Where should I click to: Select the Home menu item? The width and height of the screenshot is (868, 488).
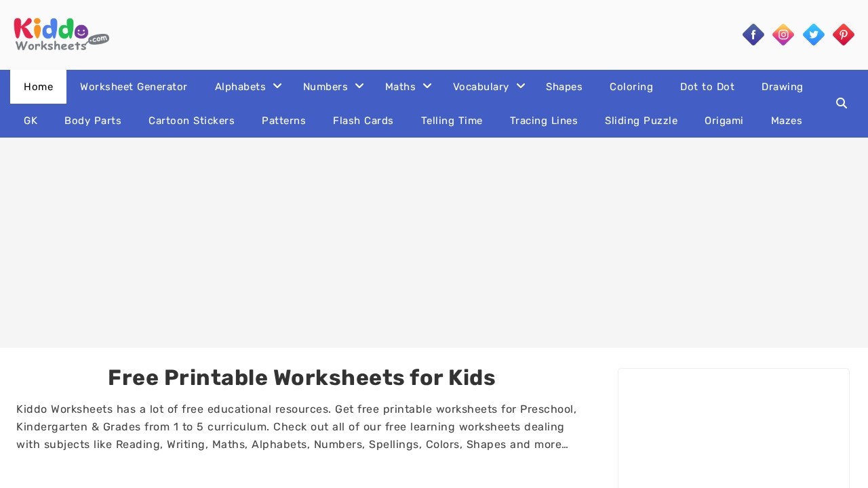click(x=38, y=87)
